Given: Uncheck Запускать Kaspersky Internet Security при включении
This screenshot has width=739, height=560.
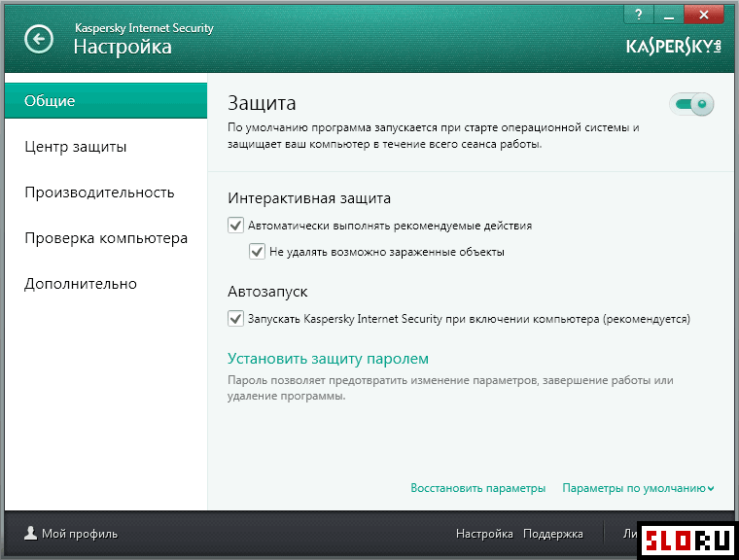Looking at the screenshot, I should tap(235, 318).
